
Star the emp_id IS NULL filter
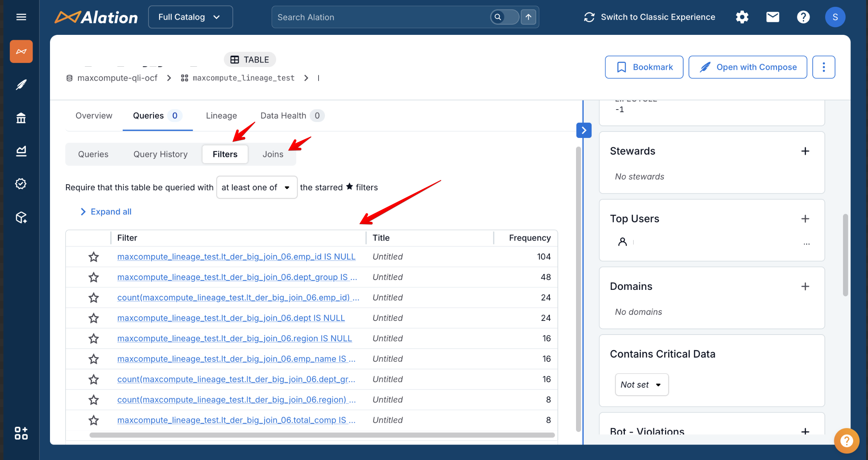94,257
